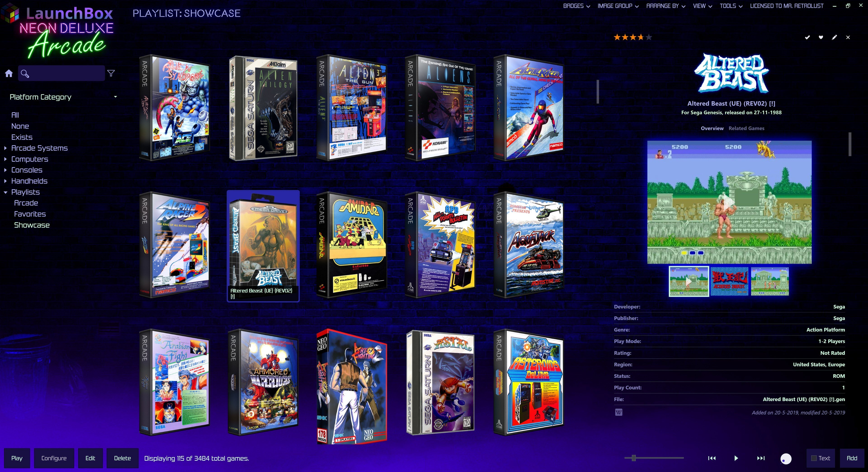Select red title screen thumbnail
Image resolution: width=868 pixels, height=472 pixels.
(x=729, y=281)
